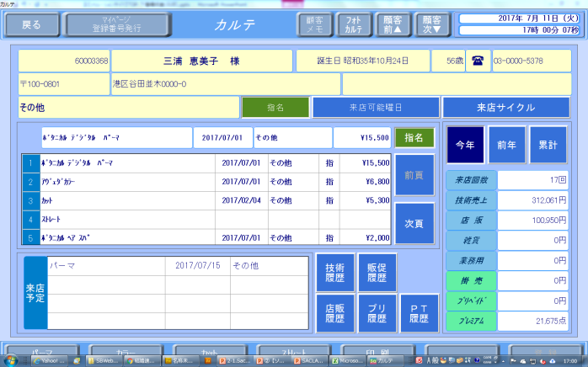
Task: Go to next customer with 顧客次▼
Action: [432, 24]
